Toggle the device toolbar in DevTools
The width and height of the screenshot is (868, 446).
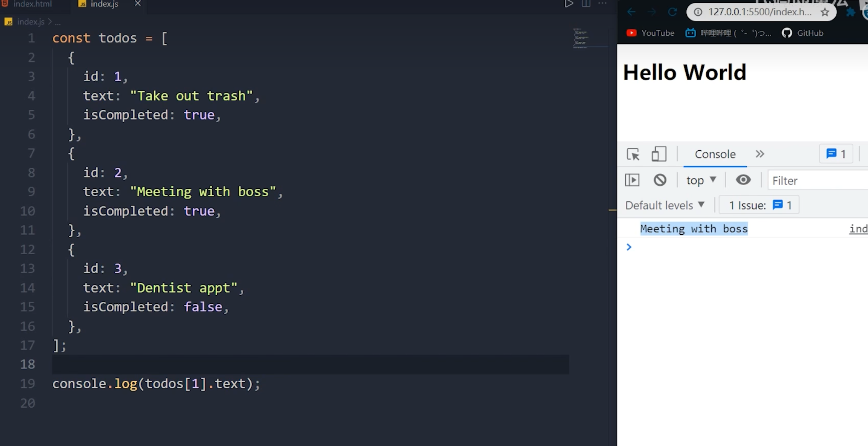(x=659, y=154)
